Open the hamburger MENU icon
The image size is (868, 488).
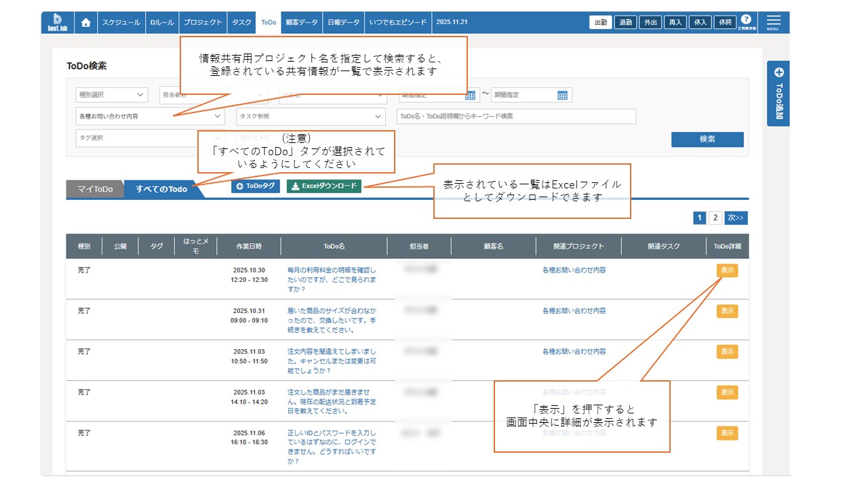(x=772, y=22)
